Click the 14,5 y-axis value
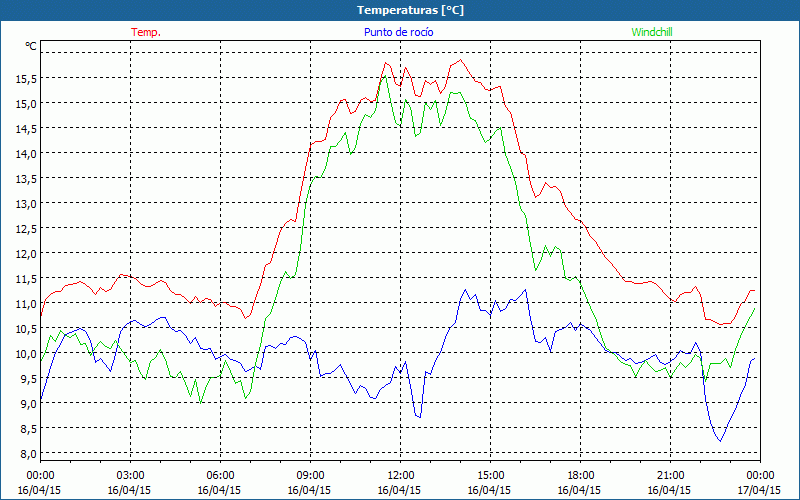The width and height of the screenshot is (800, 500). (x=26, y=129)
